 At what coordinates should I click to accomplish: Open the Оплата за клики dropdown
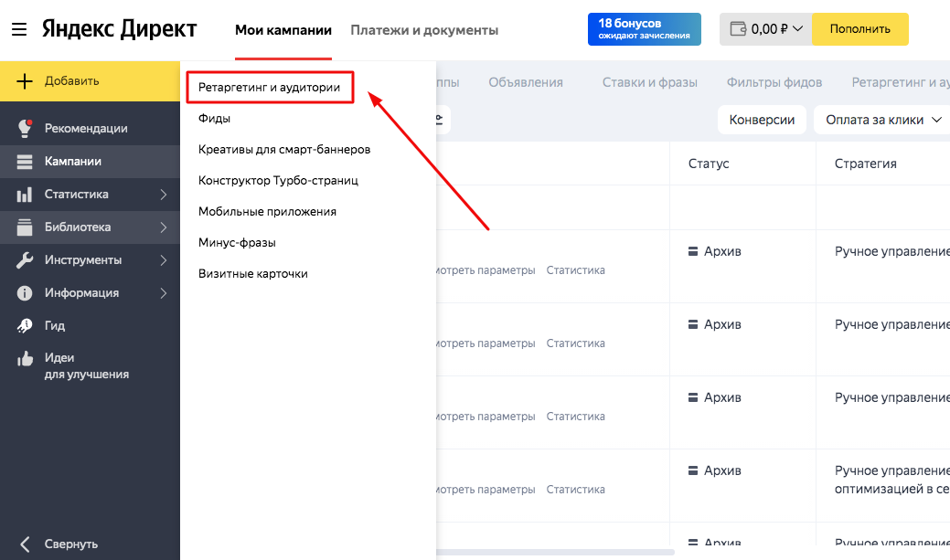(x=883, y=120)
